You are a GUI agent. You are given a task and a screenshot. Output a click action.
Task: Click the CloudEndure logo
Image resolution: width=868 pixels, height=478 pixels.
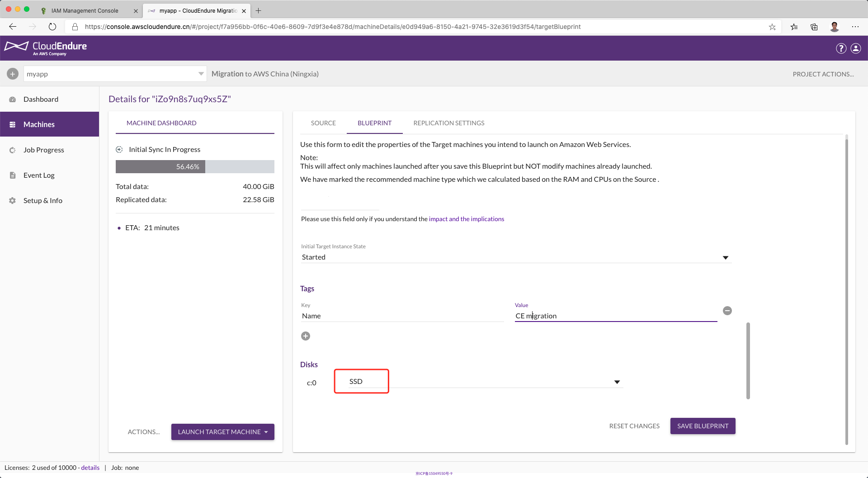(46, 48)
